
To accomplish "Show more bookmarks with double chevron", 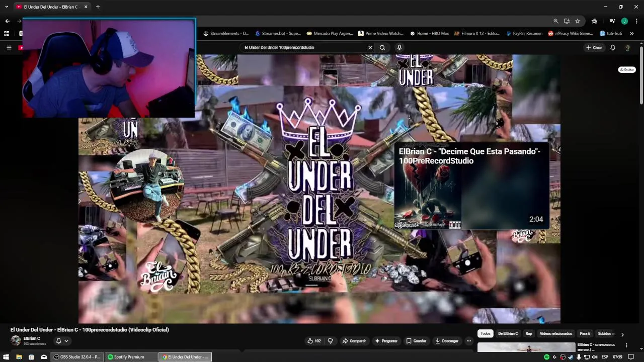I will click(x=632, y=34).
